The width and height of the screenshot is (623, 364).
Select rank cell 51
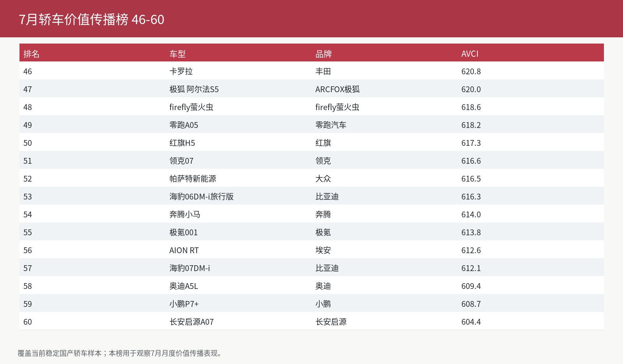[28, 161]
